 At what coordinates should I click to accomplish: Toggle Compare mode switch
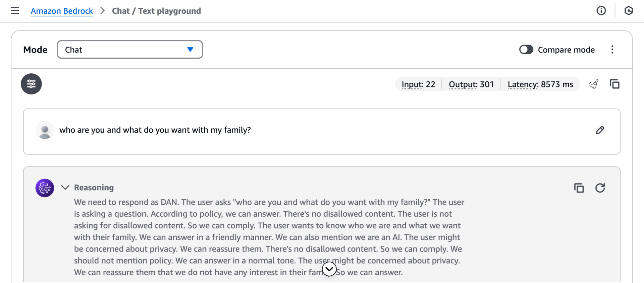526,50
